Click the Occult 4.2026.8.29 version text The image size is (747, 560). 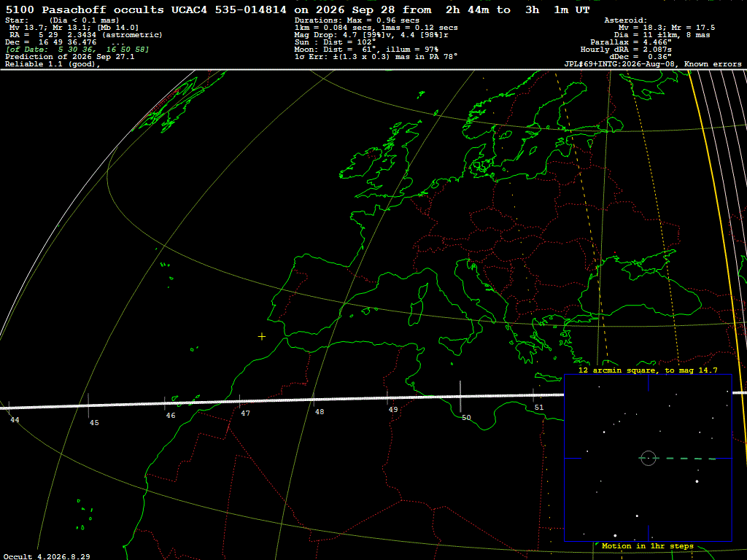click(47, 556)
